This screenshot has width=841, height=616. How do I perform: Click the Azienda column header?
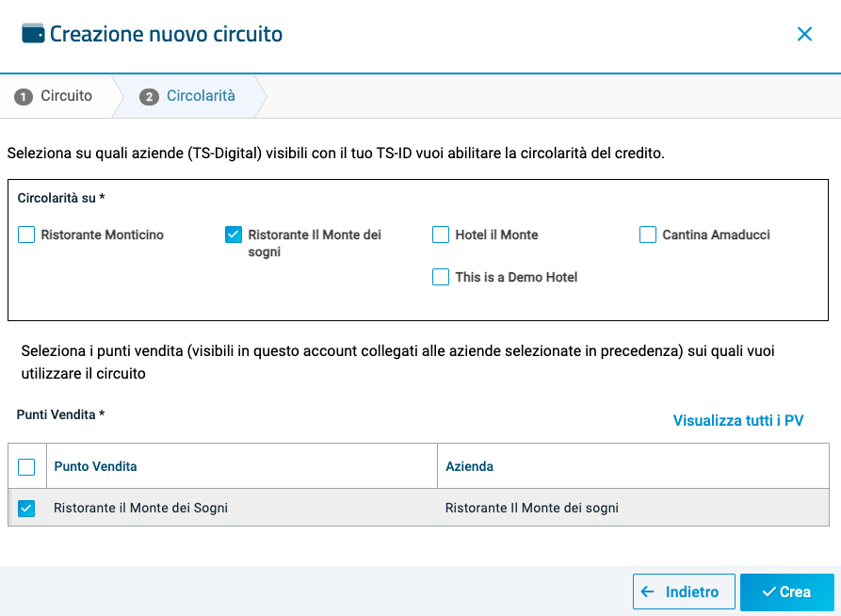point(469,466)
